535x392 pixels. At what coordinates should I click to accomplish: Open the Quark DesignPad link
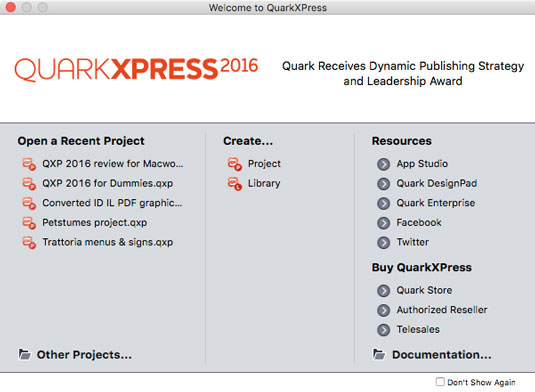click(x=436, y=184)
